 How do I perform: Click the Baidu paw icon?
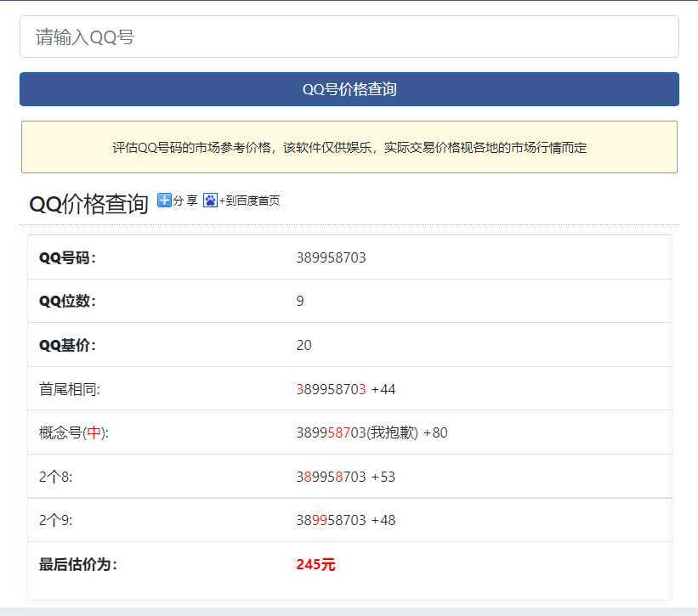point(208,200)
